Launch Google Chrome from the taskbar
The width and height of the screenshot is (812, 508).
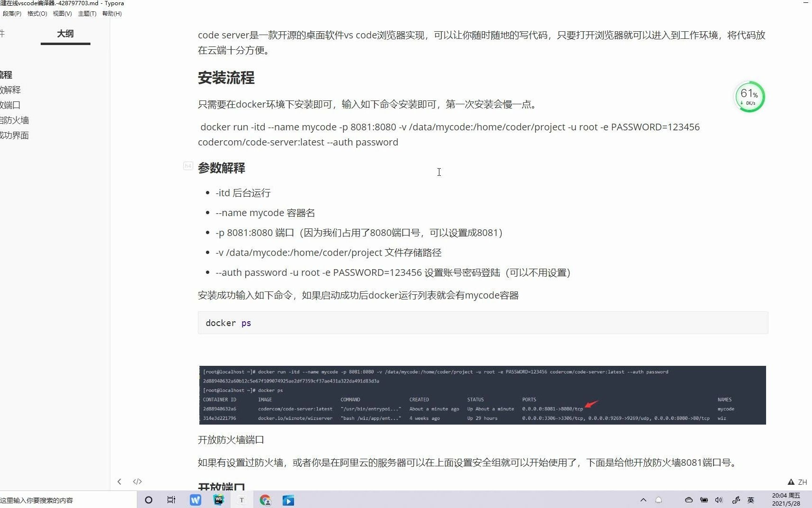pyautogui.click(x=265, y=500)
